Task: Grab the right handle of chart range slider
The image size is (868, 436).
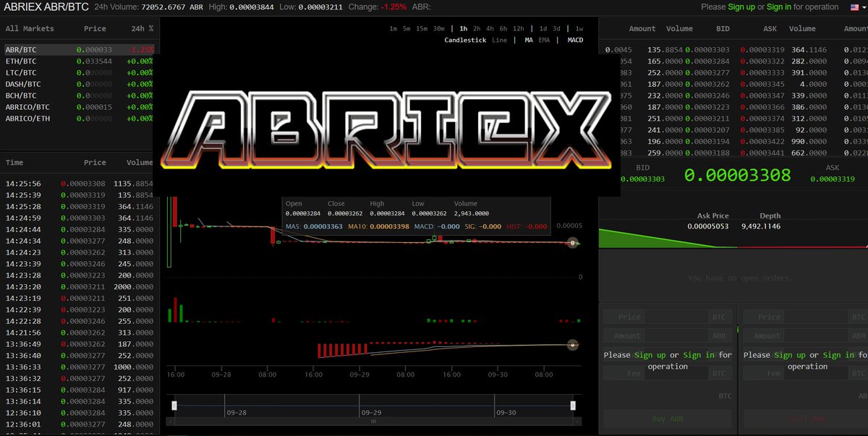Action: pyautogui.click(x=573, y=406)
